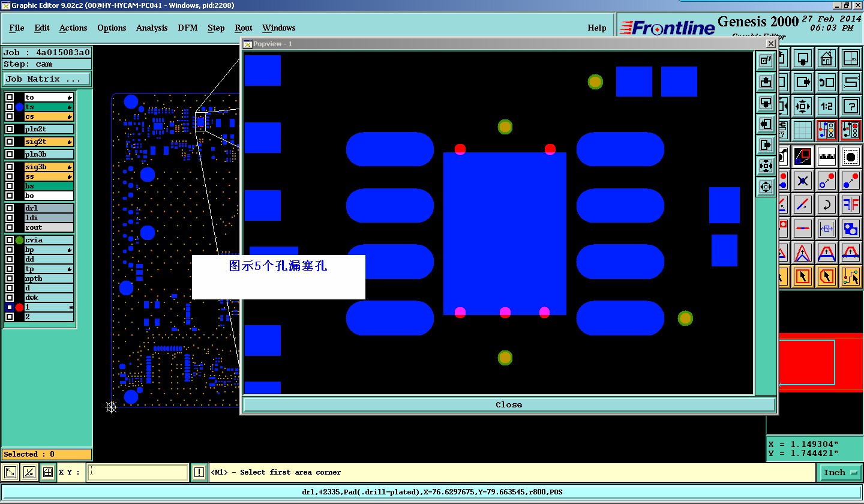Image resolution: width=864 pixels, height=504 pixels.
Task: Select the sig3b layer name
Action: (49, 167)
